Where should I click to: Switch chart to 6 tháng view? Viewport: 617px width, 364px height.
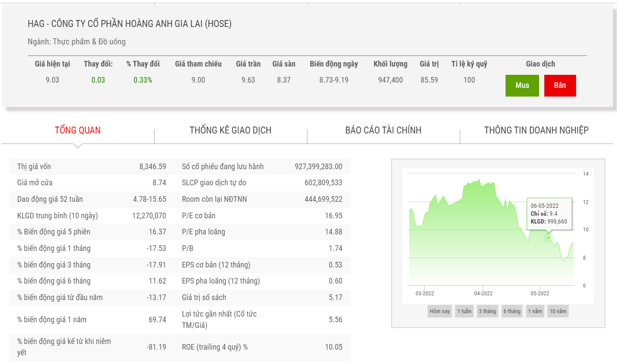click(x=512, y=311)
